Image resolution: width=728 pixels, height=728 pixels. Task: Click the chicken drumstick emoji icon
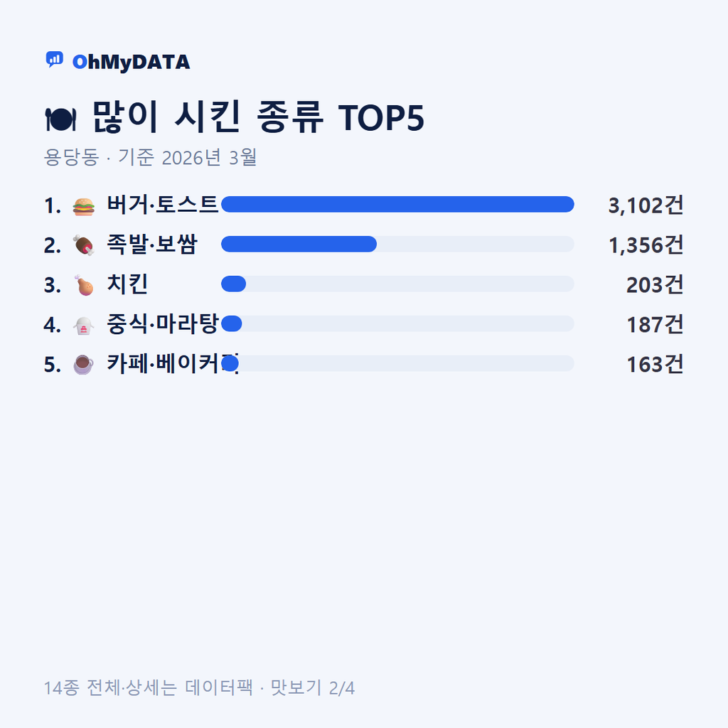click(x=84, y=285)
